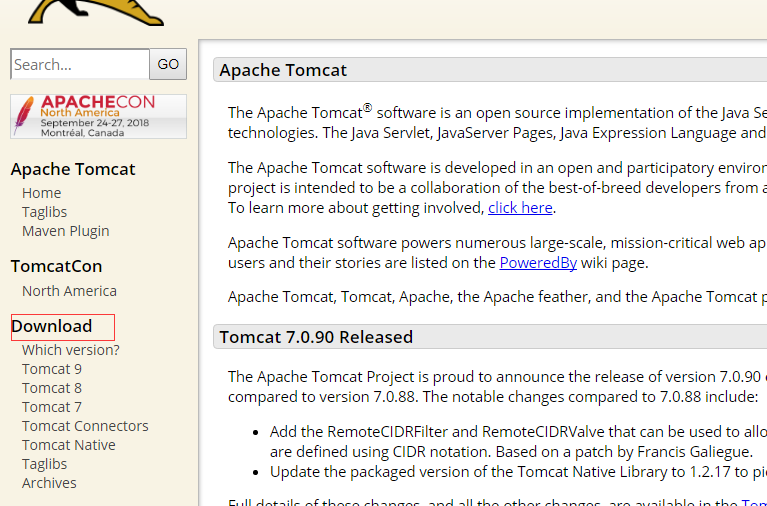This screenshot has height=506, width=767.
Task: Open the PoweredBy wiki link
Action: 538,263
